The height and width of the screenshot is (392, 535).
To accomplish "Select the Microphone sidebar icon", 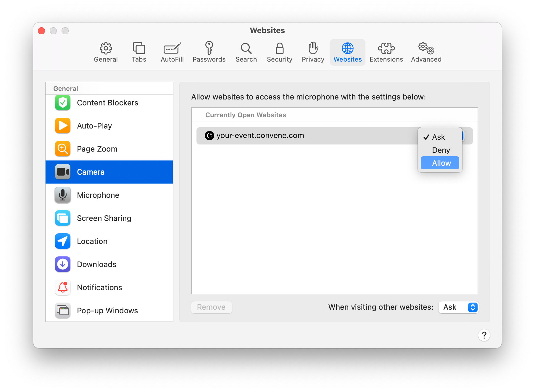I will (x=62, y=195).
